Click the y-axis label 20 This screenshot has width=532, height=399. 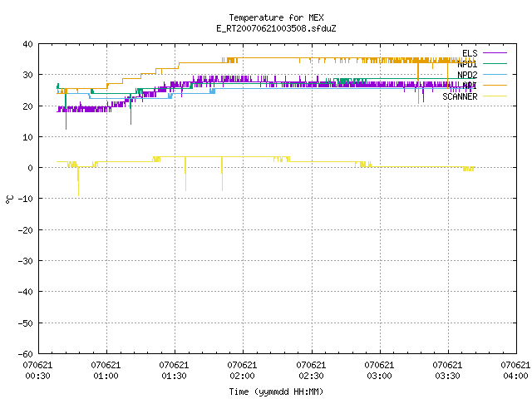click(27, 106)
